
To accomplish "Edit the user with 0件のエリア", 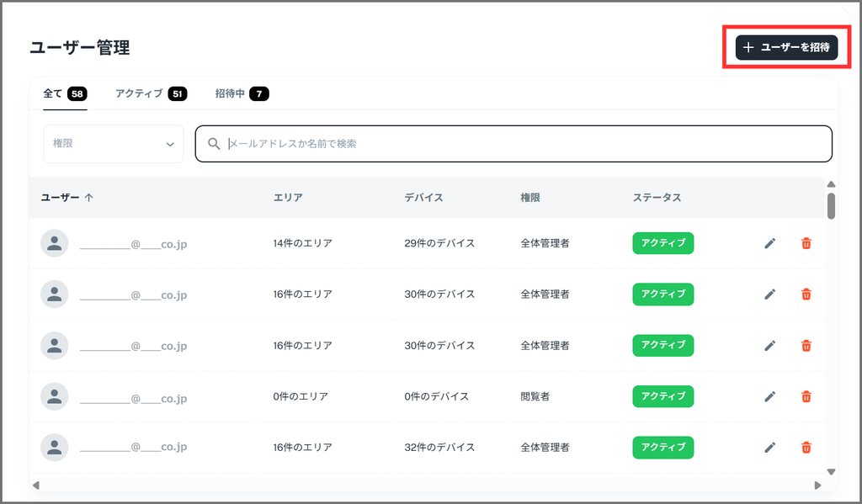I will [x=769, y=396].
